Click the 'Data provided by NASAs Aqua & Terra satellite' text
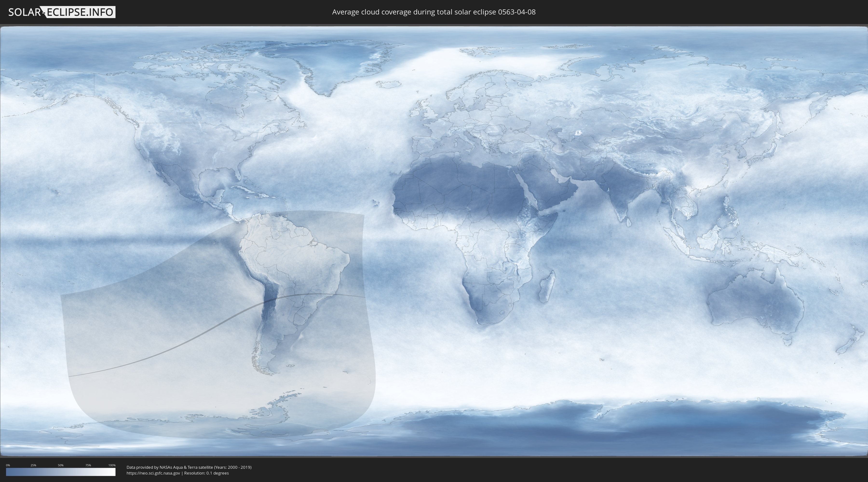This screenshot has height=482, width=868. coord(170,467)
